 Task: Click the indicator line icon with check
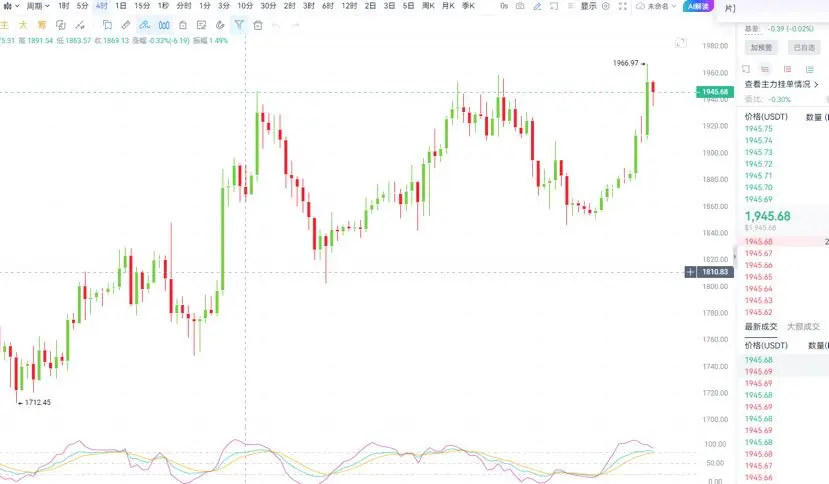pos(80,25)
